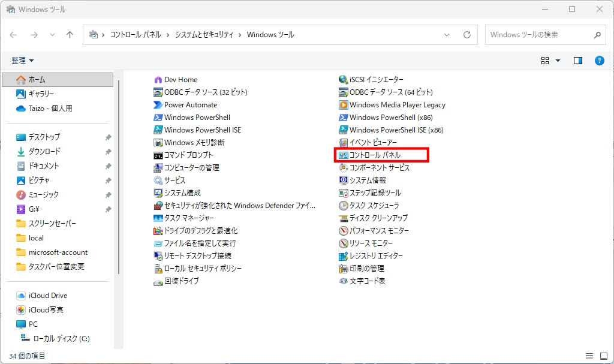The width and height of the screenshot is (614, 364).
Task: Open the ディスク クリーンアップ icon
Action: click(344, 218)
